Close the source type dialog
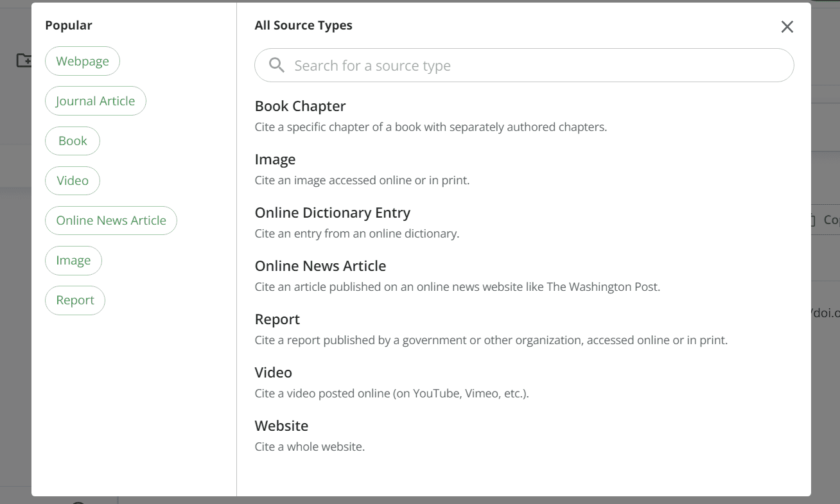 (x=787, y=26)
